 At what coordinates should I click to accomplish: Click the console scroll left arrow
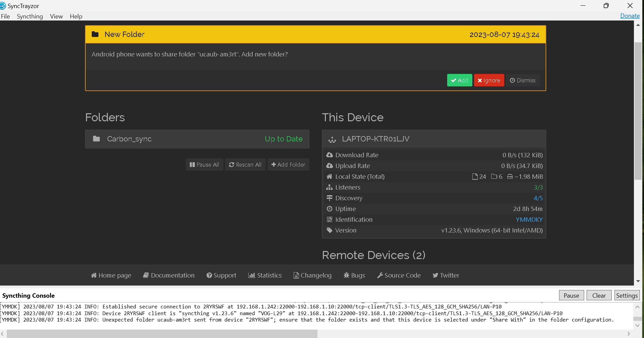tap(2, 334)
